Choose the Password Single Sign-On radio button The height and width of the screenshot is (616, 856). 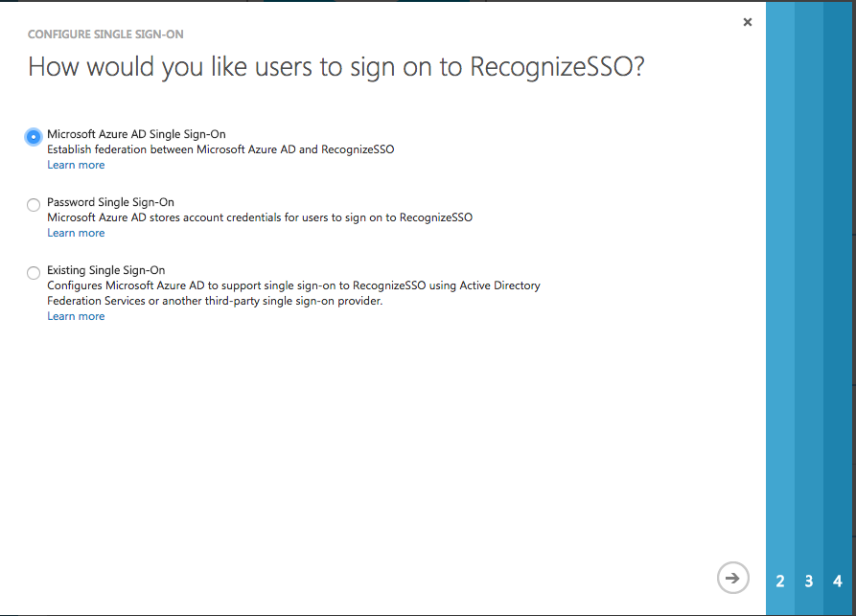pos(34,205)
